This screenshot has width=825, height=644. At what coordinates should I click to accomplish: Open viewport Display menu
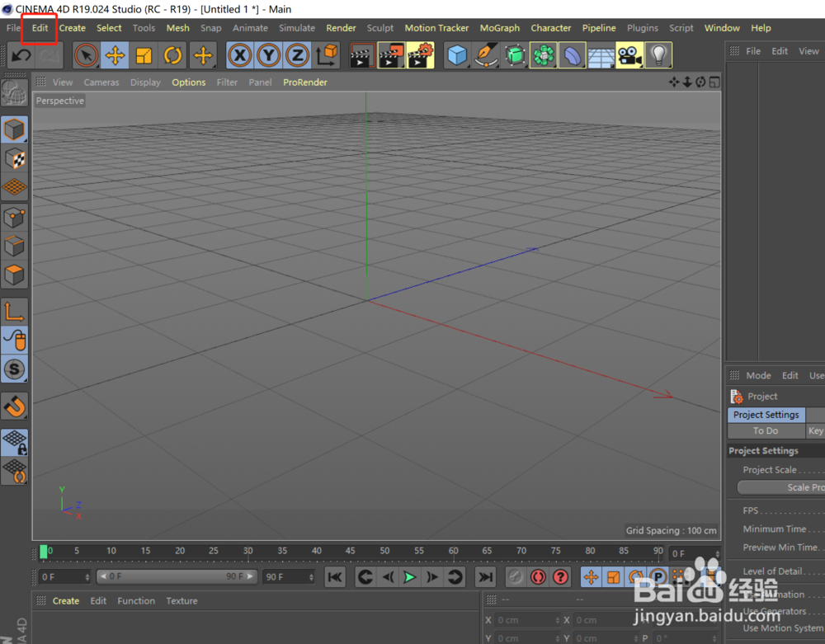point(145,82)
